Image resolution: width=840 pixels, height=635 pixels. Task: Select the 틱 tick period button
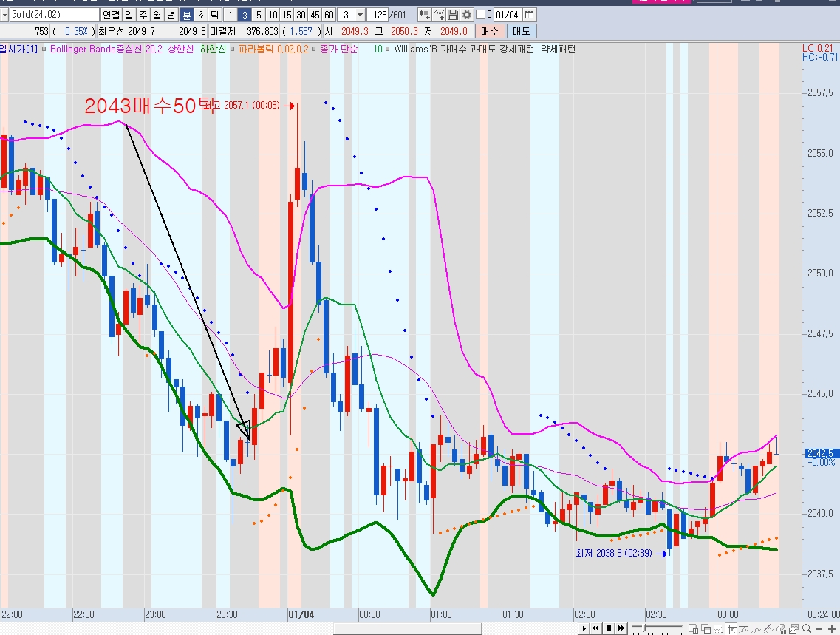point(214,15)
